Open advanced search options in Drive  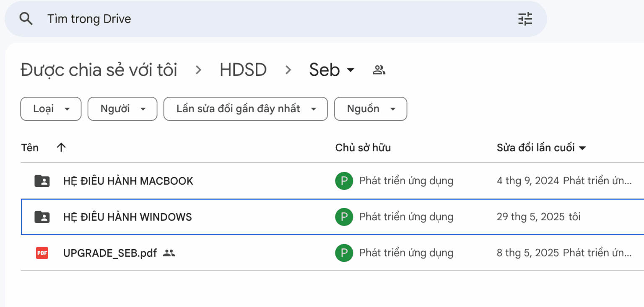pyautogui.click(x=525, y=18)
